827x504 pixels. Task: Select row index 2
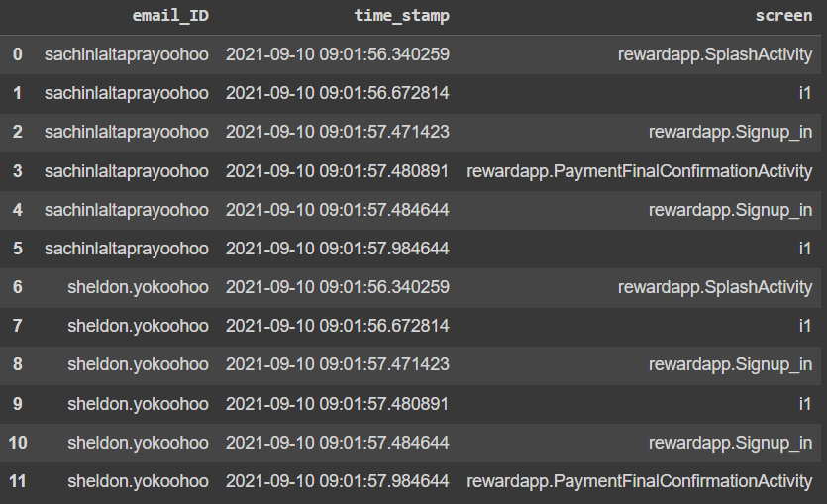[18, 132]
